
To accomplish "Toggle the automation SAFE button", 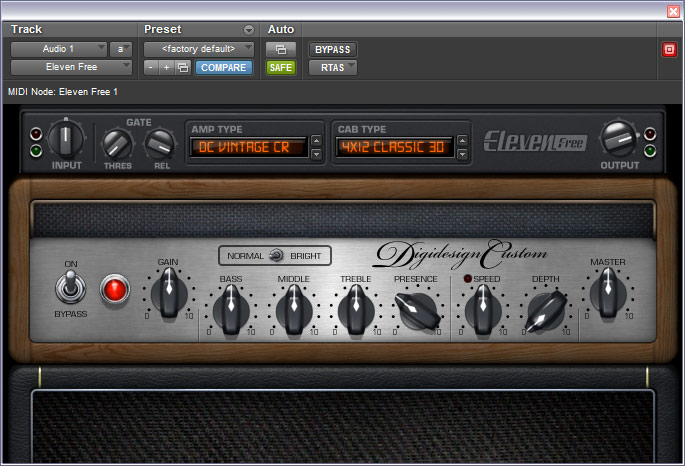I will pos(280,68).
